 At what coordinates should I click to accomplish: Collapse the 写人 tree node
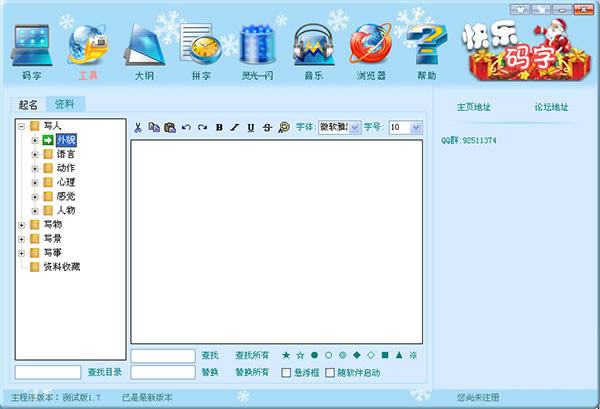22,126
